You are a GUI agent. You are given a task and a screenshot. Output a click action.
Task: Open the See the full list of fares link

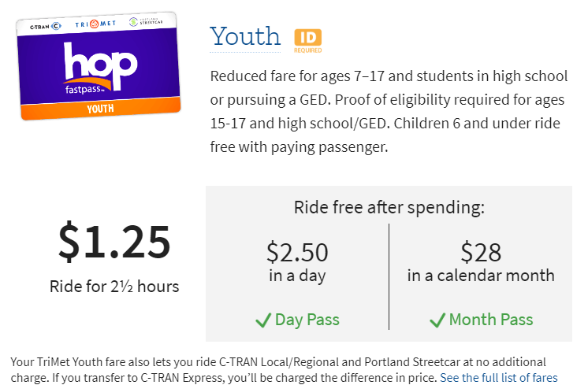499,377
